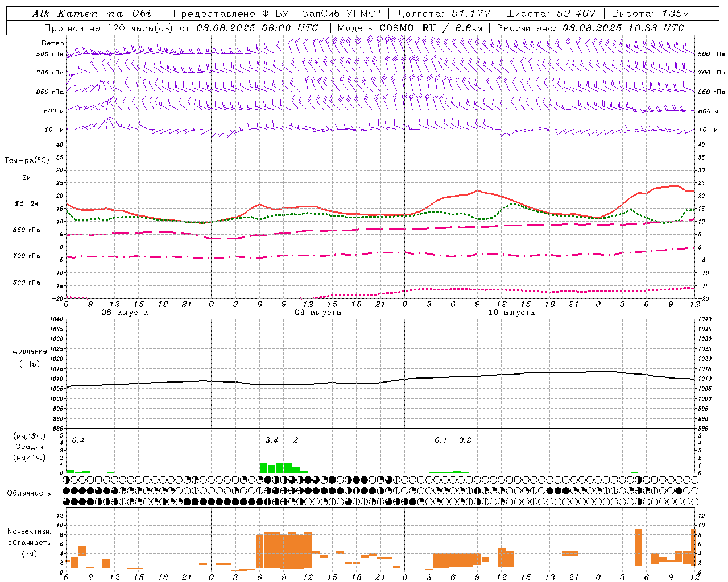Click the forecast start time 08.08.2025 06:00 UTC
728x582 pixels.
[257, 28]
